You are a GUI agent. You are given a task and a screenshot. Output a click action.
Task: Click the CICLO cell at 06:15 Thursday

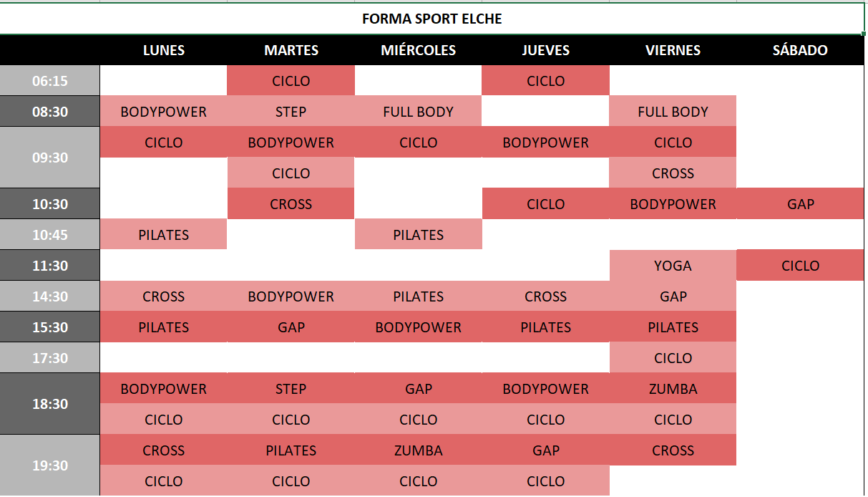(546, 81)
